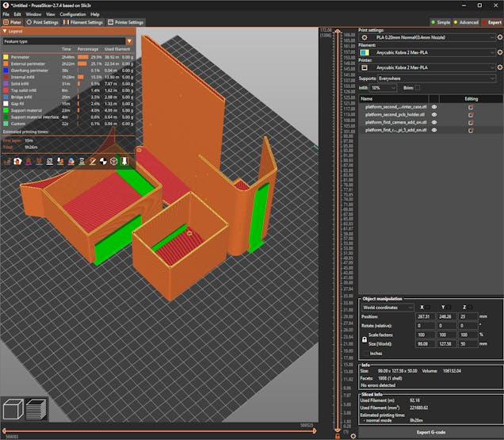Edit platform_second_pcb_holder.stl with its editing icon
Image resolution: width=504 pixels, height=440 pixels.
coord(471,114)
